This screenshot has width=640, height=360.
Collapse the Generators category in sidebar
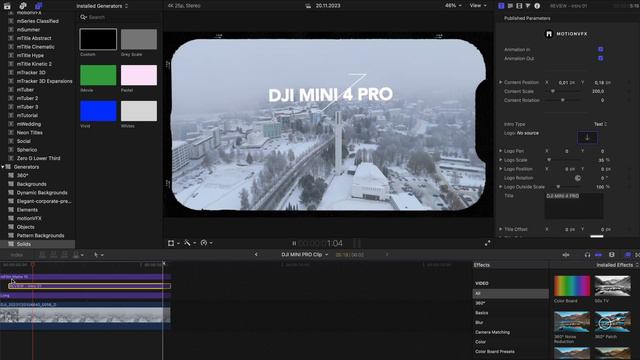coord(3,167)
